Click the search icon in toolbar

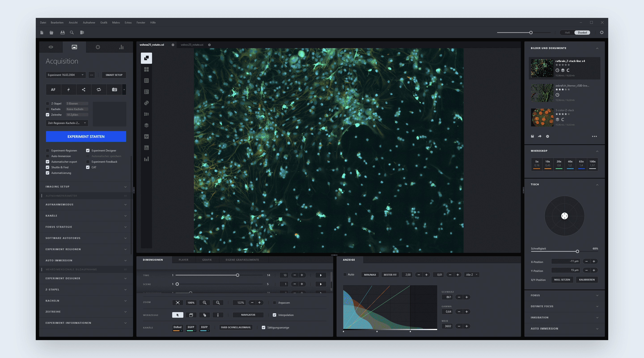pyautogui.click(x=72, y=32)
